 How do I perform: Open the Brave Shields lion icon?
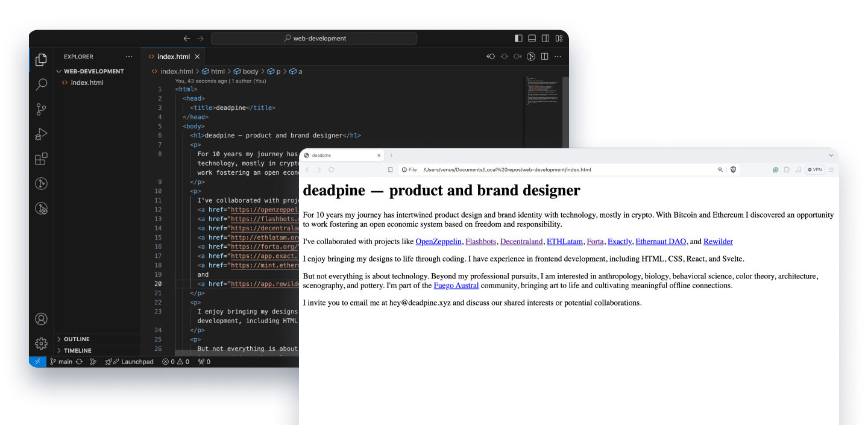coord(734,170)
